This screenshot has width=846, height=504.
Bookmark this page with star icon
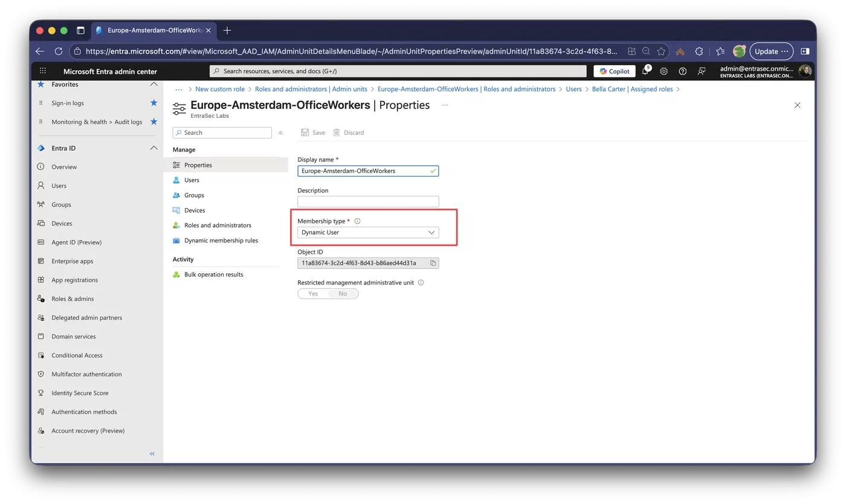(x=661, y=51)
